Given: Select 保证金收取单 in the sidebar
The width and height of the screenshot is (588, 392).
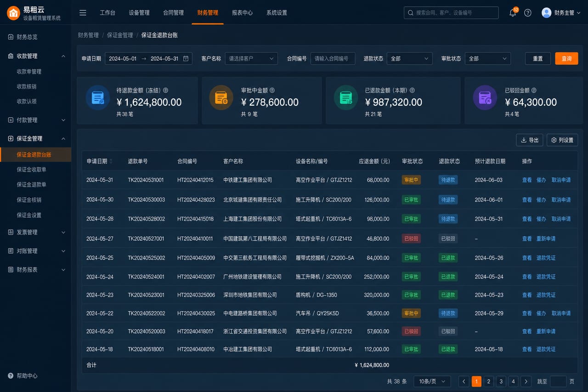Looking at the screenshot, I should 31,170.
